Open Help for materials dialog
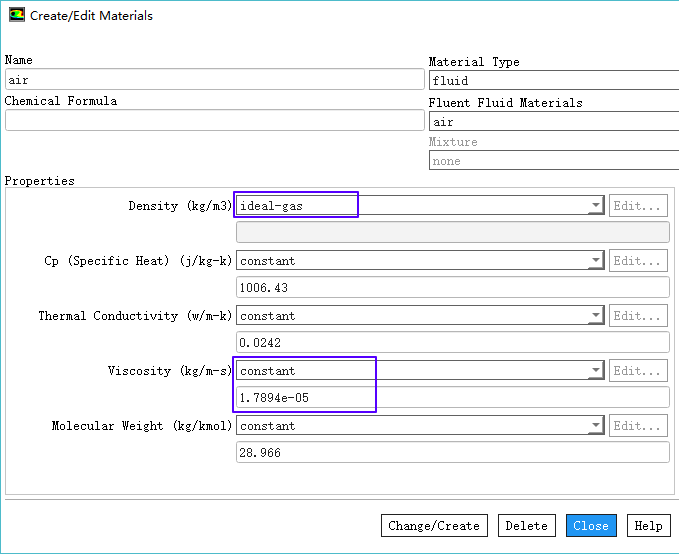The width and height of the screenshot is (679, 554). [x=648, y=526]
